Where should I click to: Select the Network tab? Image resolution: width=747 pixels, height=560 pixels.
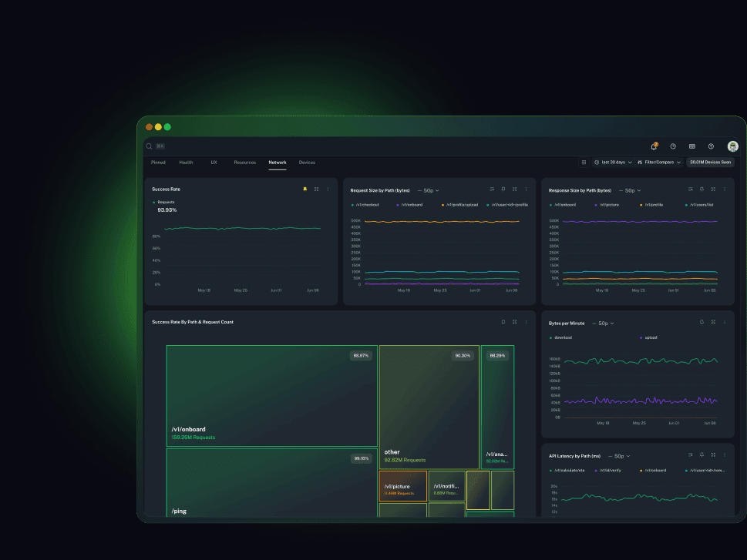pyautogui.click(x=278, y=163)
